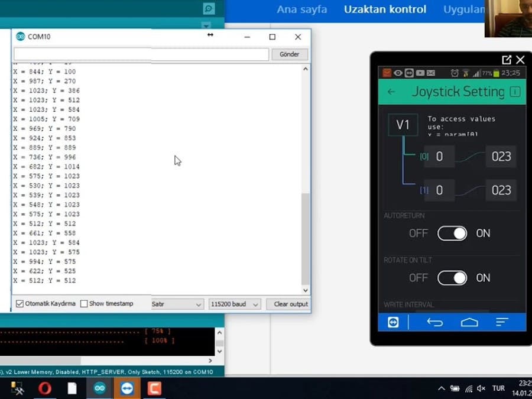Tap the Android recent apps menu button

pos(502,322)
